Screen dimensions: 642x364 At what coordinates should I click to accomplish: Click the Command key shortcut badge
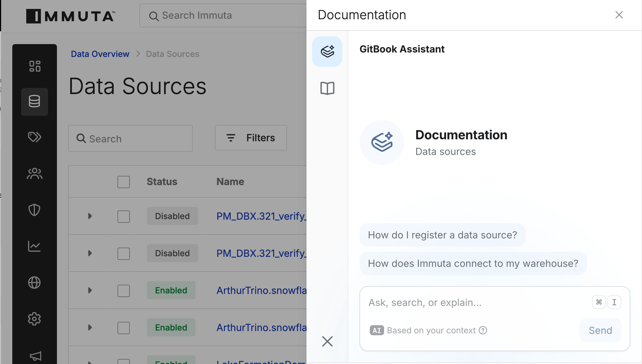[599, 302]
